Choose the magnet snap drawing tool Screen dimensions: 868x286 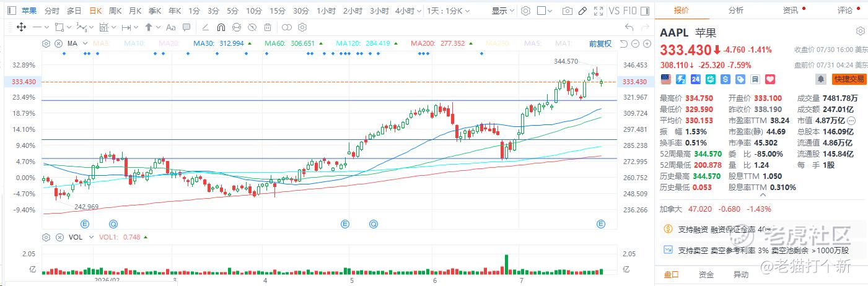click(221, 27)
